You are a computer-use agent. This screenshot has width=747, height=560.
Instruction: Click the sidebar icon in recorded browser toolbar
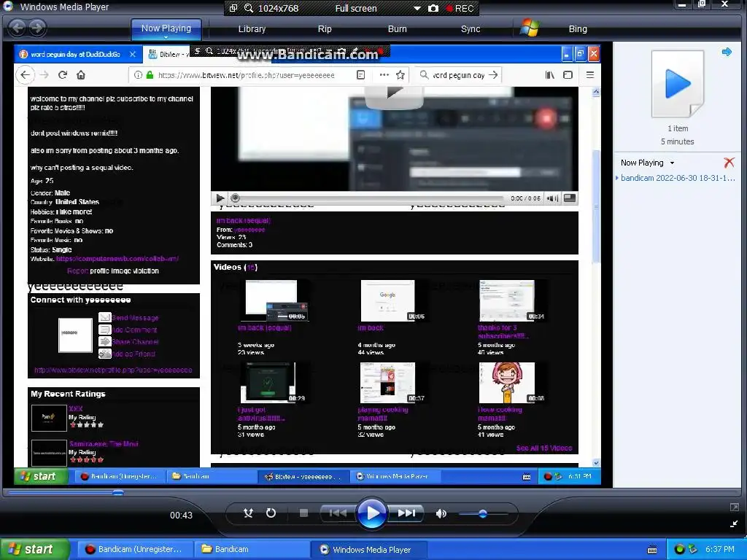click(x=568, y=75)
